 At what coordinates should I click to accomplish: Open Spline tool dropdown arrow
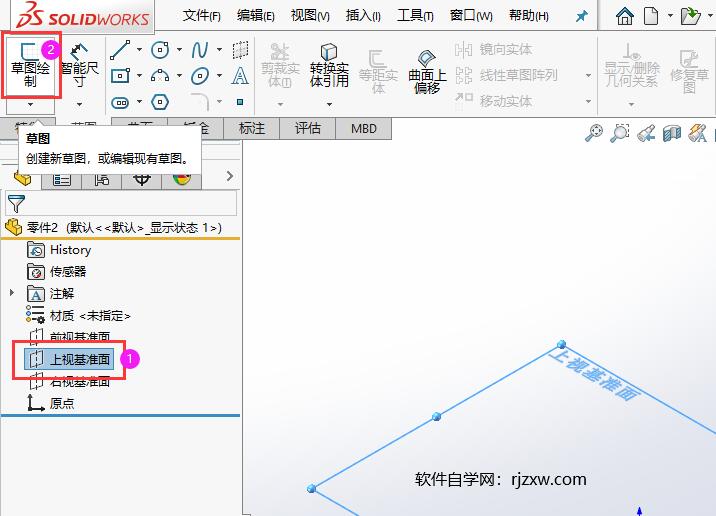[x=220, y=49]
